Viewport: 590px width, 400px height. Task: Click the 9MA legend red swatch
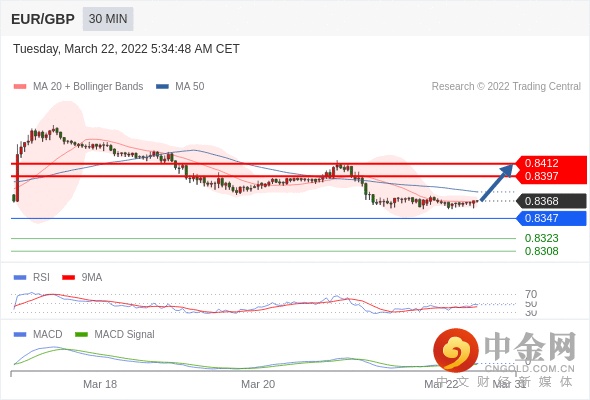(x=68, y=278)
